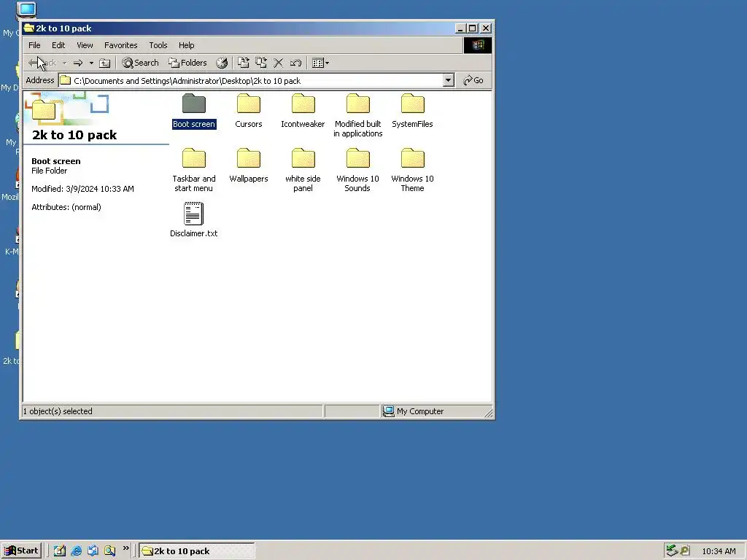The height and width of the screenshot is (560, 747).
Task: Click the '1 object(s) selected' status text
Action: (x=58, y=411)
